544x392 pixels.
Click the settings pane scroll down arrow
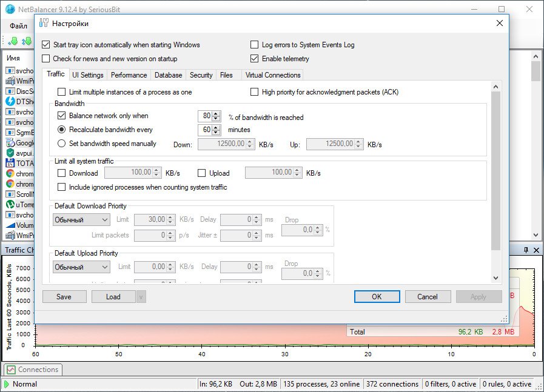pyautogui.click(x=495, y=278)
